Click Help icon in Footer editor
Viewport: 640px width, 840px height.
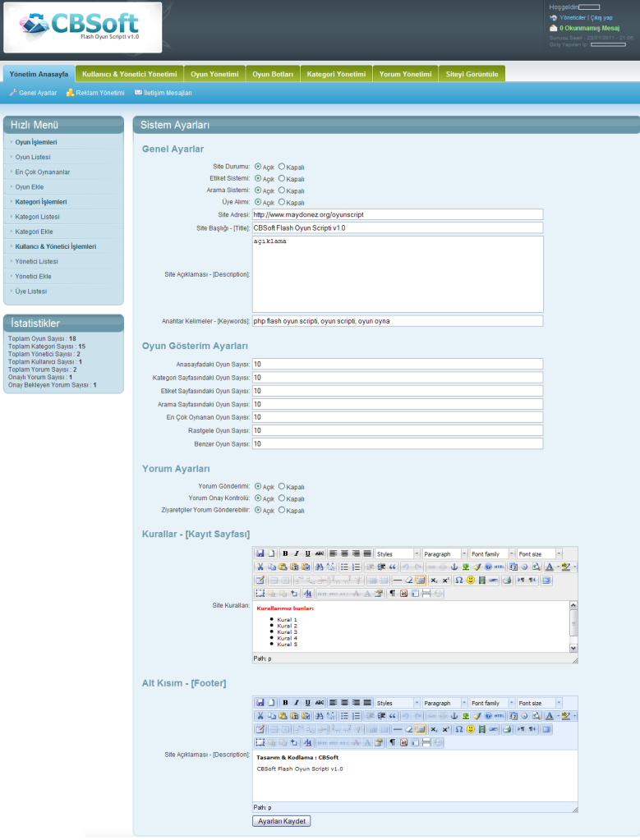[488, 716]
